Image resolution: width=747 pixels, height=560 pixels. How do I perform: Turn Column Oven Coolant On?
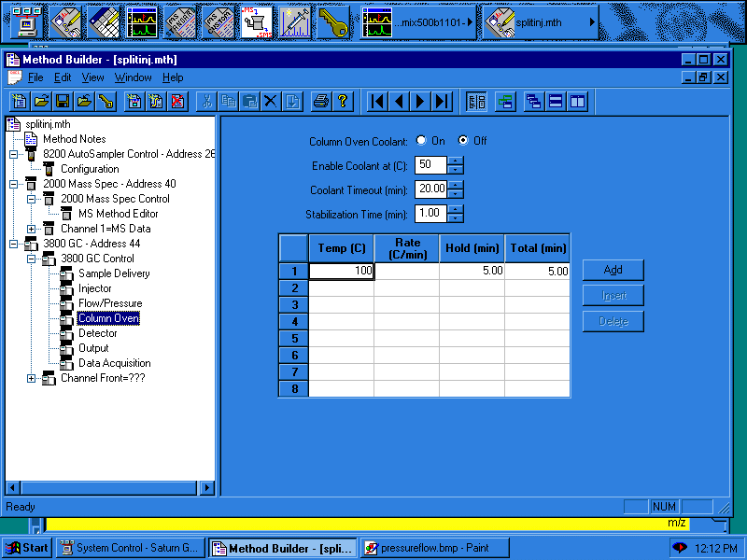click(421, 141)
